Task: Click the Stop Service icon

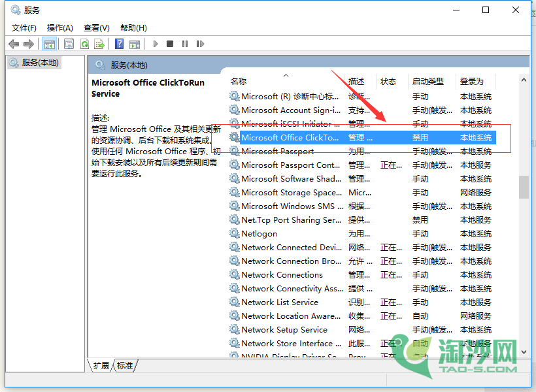Action: [171, 44]
